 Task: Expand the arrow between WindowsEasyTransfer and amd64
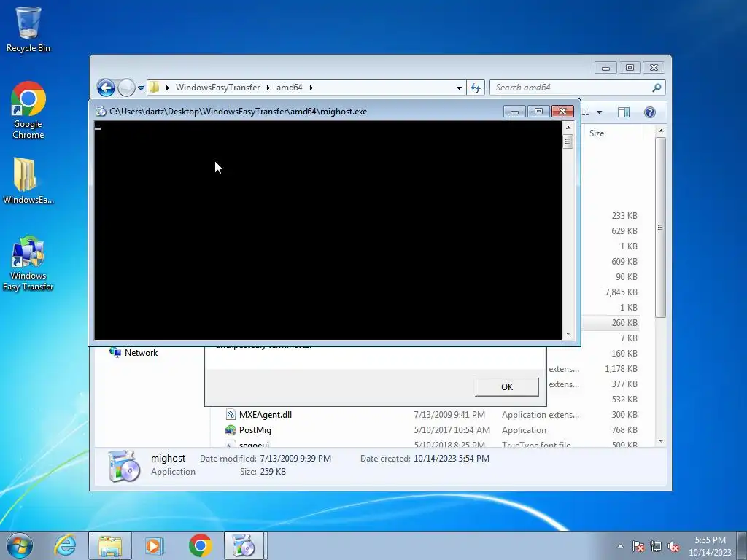pyautogui.click(x=268, y=87)
